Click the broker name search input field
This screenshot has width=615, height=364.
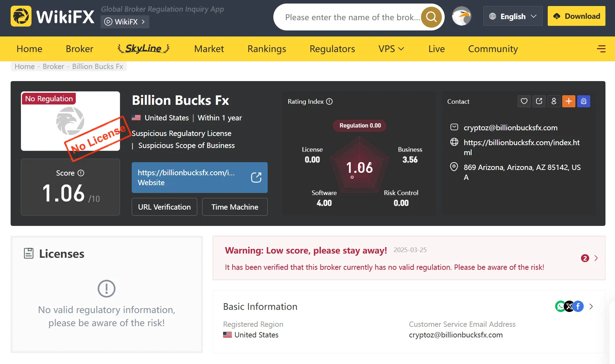click(352, 17)
